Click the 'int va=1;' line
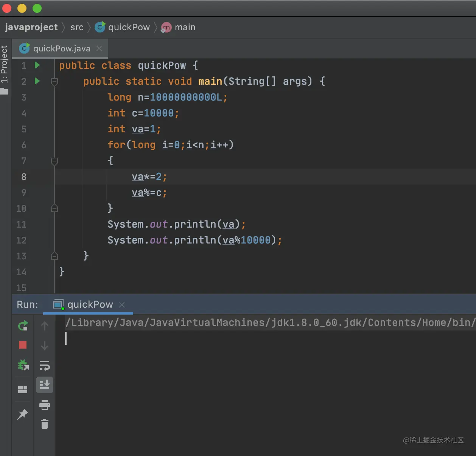The height and width of the screenshot is (456, 476). click(134, 129)
